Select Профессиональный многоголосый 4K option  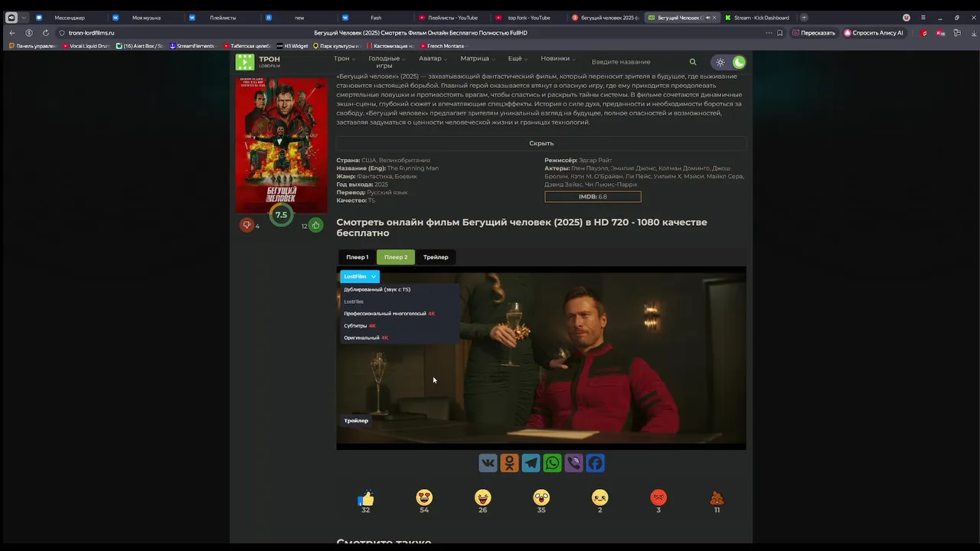tap(389, 314)
